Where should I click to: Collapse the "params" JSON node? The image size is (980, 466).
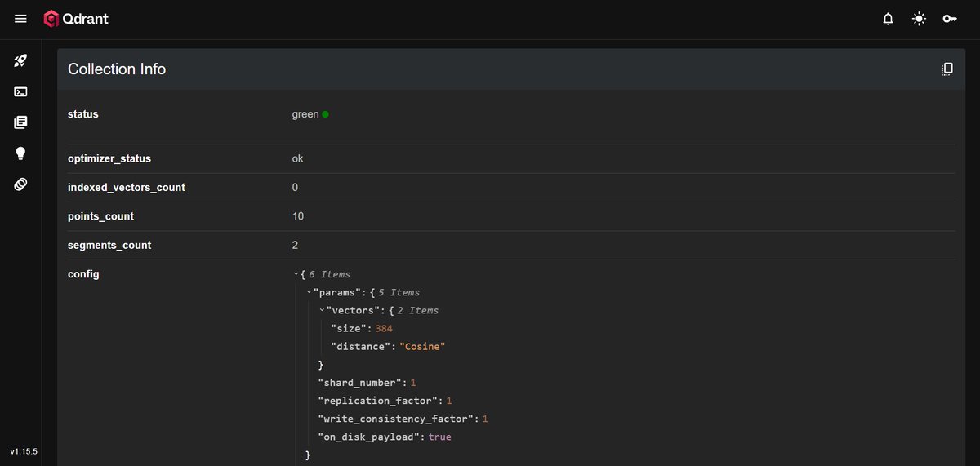click(309, 292)
